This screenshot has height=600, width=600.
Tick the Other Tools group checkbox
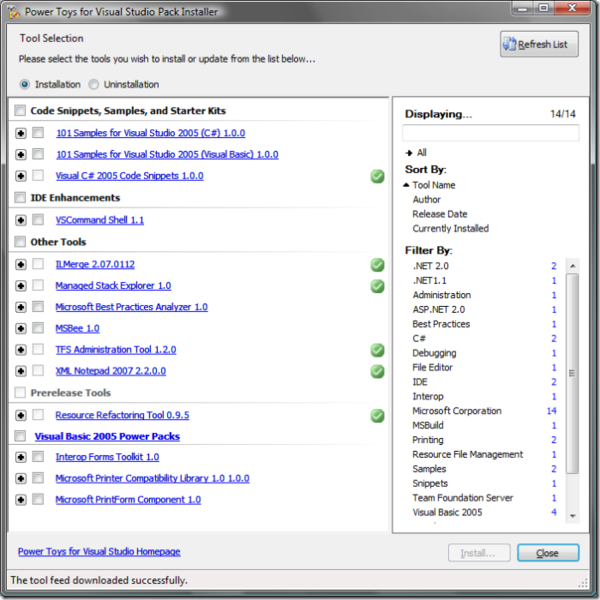(21, 242)
